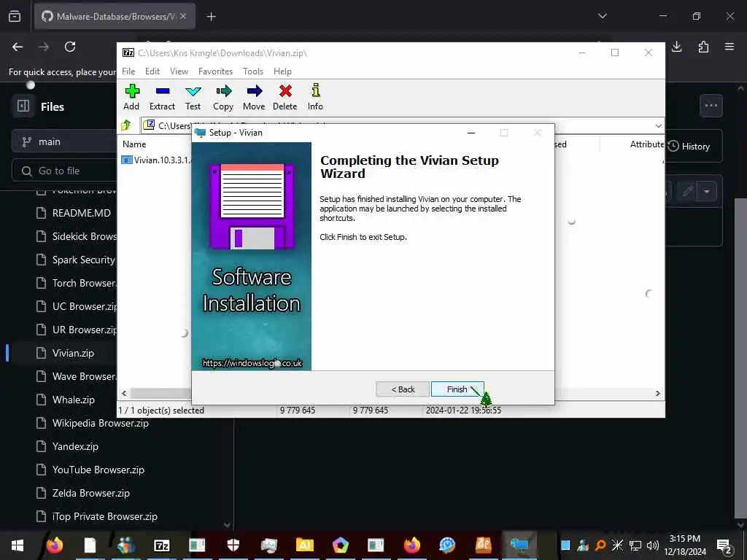The width and height of the screenshot is (747, 560).
Task: Open the main branch selector
Action: 64,141
